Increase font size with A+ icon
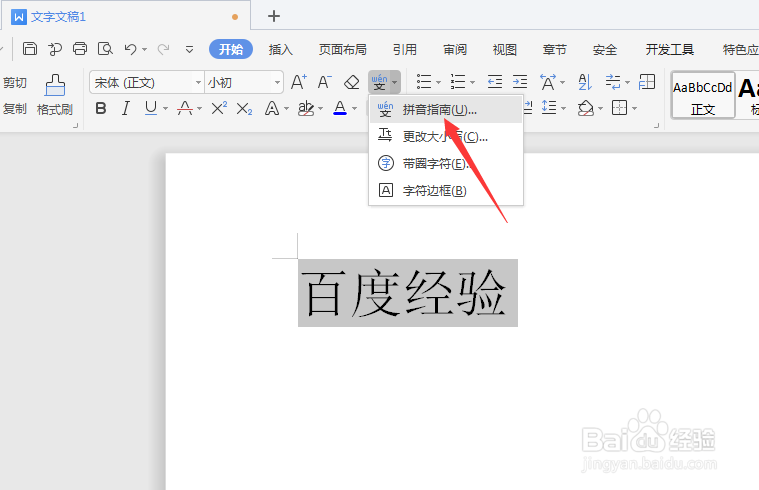 point(299,82)
